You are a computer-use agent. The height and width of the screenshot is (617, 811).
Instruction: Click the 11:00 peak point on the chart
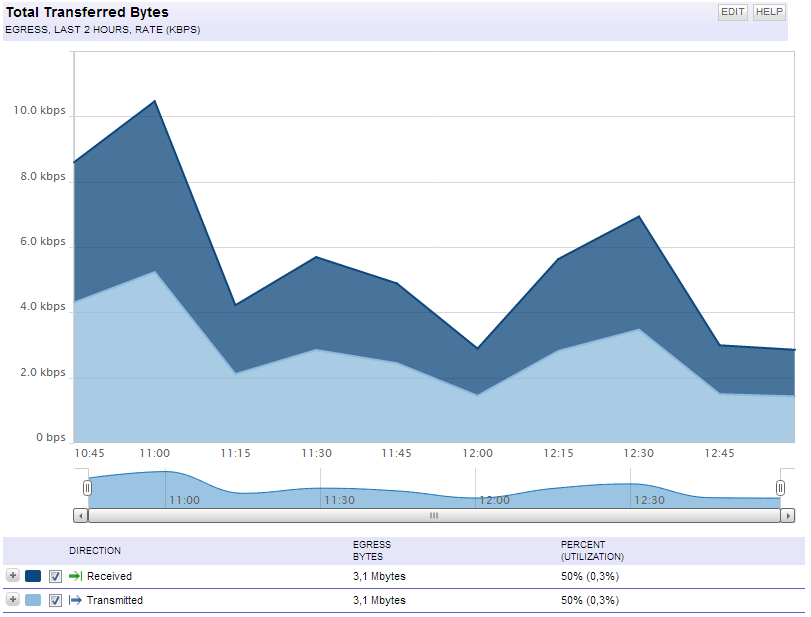pos(155,101)
